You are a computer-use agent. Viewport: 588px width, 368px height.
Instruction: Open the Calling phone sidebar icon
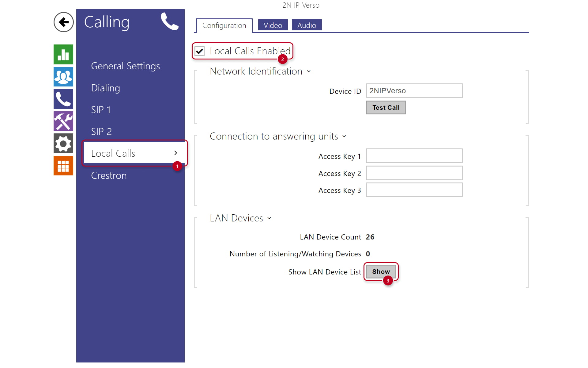tap(63, 99)
